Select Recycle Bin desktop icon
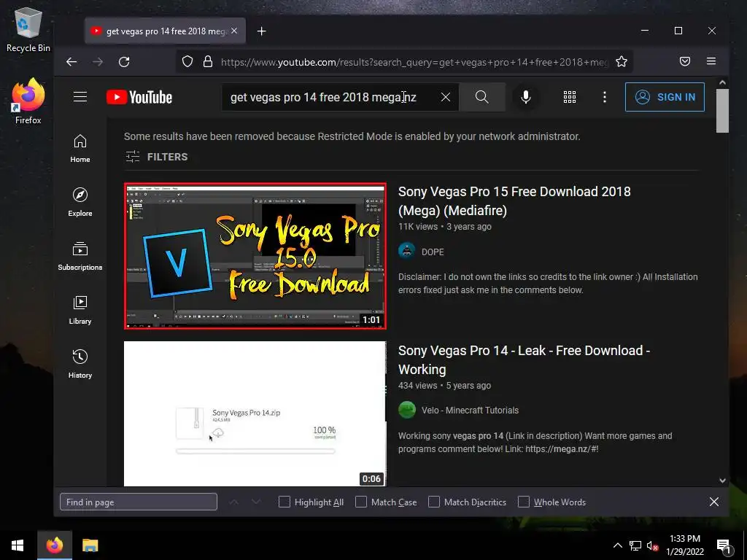 point(28,29)
